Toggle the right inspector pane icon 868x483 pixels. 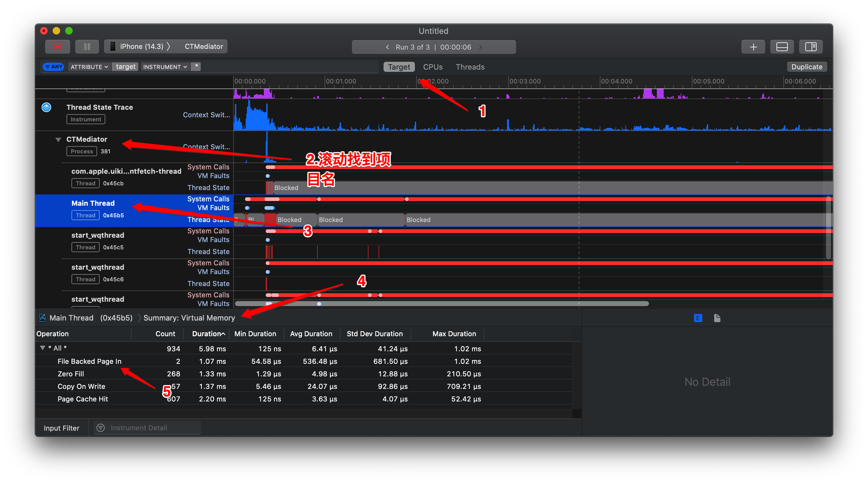pos(811,46)
